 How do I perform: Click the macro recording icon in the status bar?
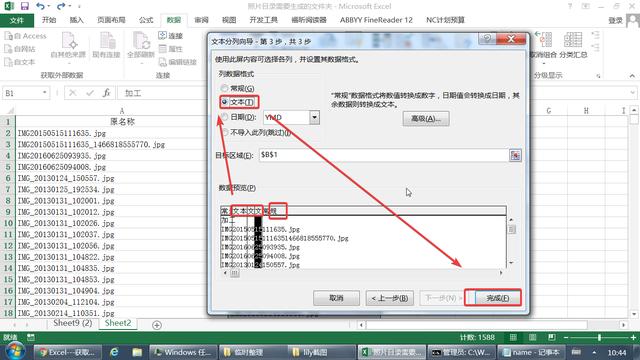tap(31, 337)
